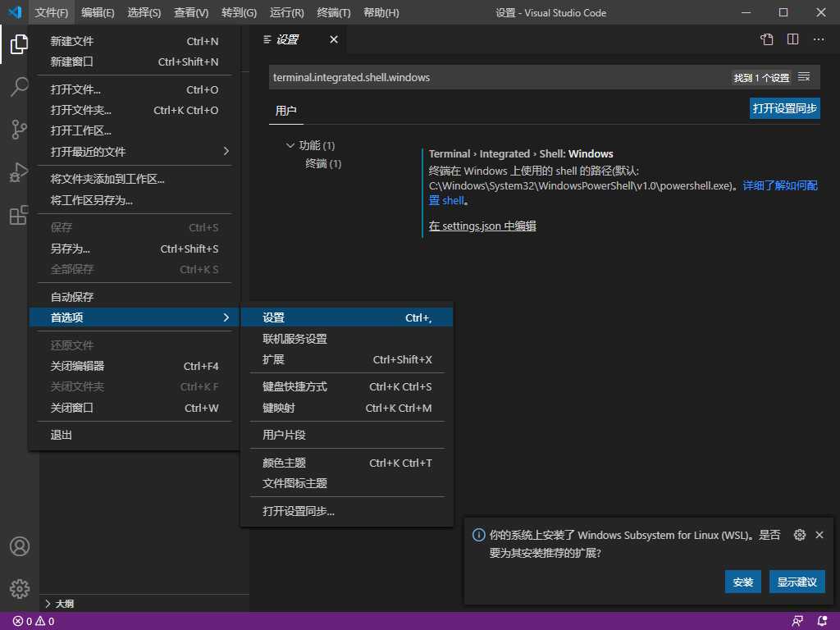Select 键盘快捷方式 in preferences submenu
This screenshot has height=630, width=840.
tap(347, 387)
